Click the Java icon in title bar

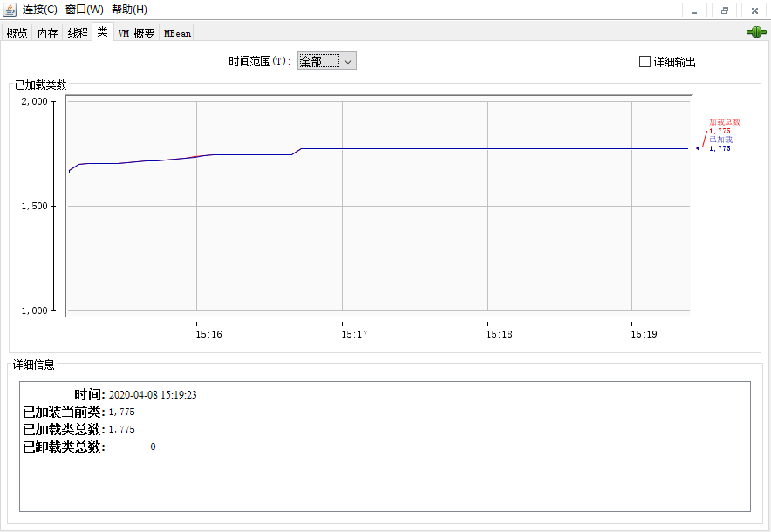10,10
